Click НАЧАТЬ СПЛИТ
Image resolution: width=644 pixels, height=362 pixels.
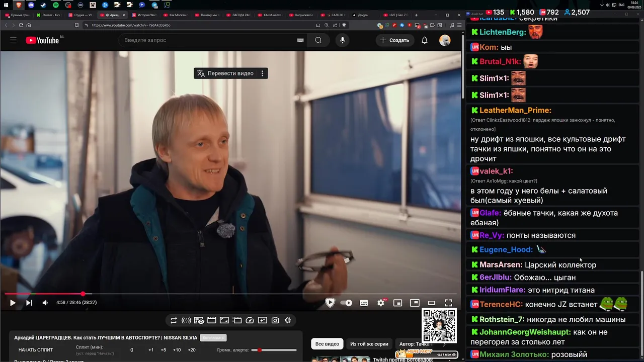click(36, 350)
